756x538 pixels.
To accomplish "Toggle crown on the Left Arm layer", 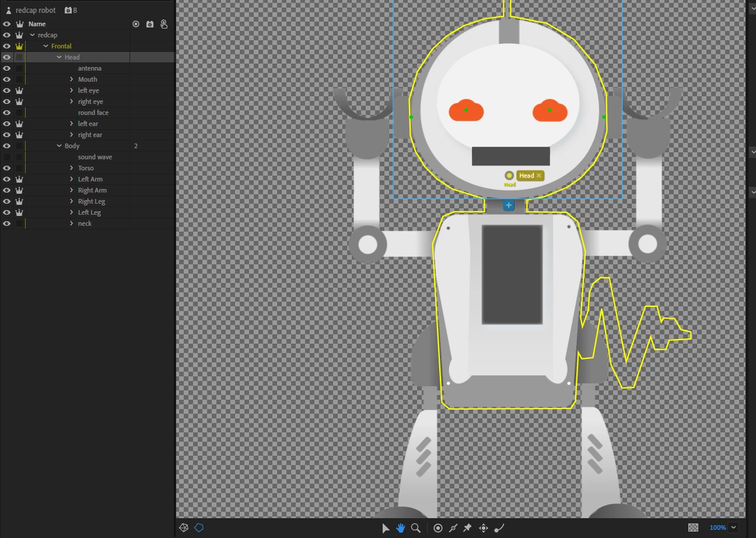I will pyautogui.click(x=19, y=179).
